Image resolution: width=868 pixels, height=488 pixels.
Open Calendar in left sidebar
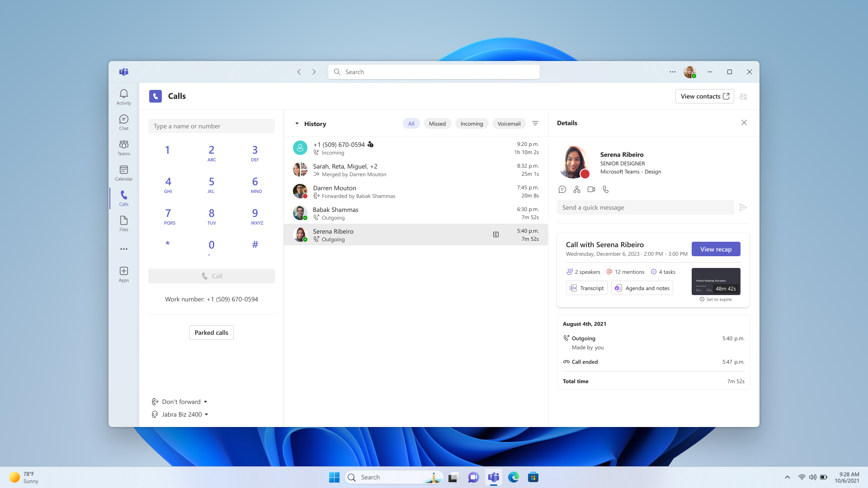point(123,173)
